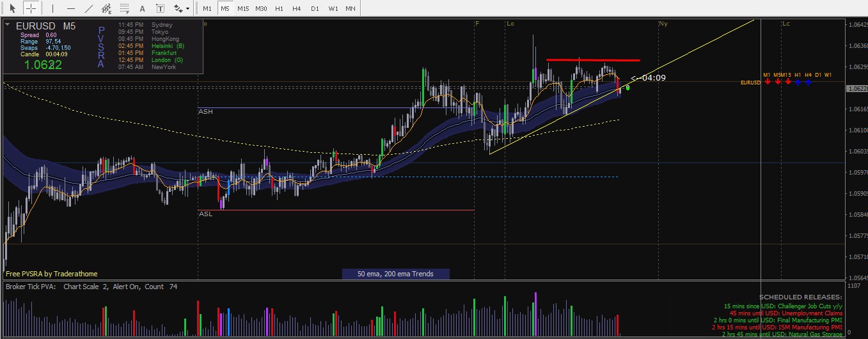The image size is (868, 339).
Task: Click the Challenger Job Cuts y/y release
Action: [783, 306]
